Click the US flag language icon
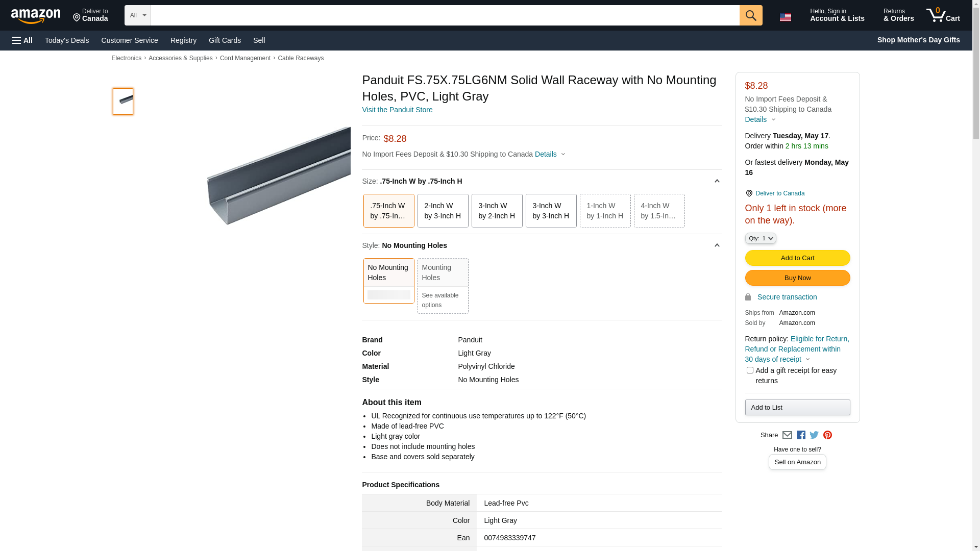Image resolution: width=980 pixels, height=551 pixels. pos(785,17)
